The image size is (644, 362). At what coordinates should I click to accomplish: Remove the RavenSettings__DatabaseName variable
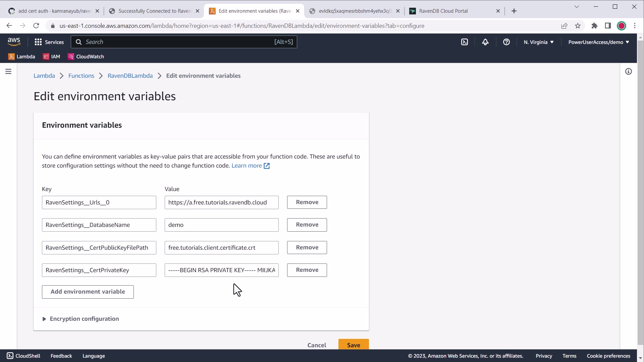307,225
